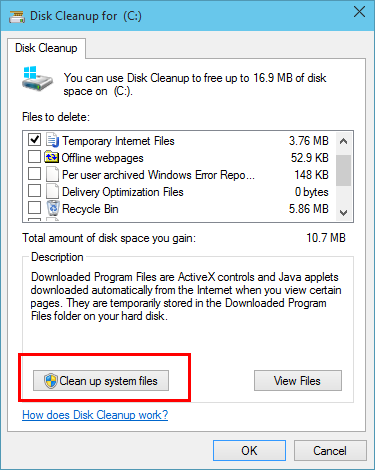Viewport: 375px width, 470px height.
Task: Enable the Recycle Bin checkbox
Action: point(34,208)
